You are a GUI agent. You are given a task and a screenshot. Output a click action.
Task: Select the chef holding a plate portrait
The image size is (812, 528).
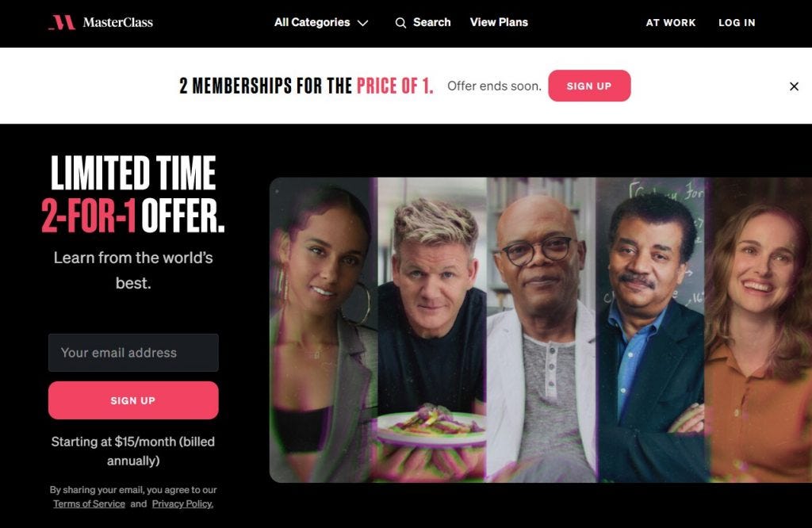[x=432, y=331]
